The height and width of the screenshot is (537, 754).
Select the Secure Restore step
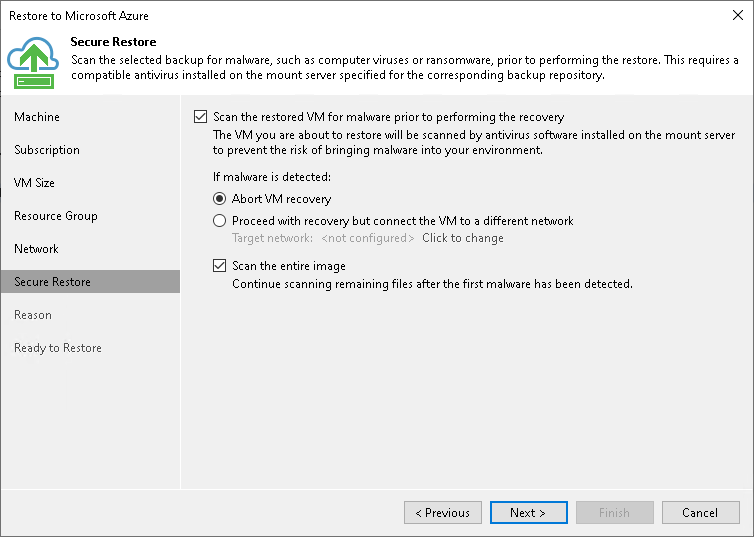pos(52,282)
